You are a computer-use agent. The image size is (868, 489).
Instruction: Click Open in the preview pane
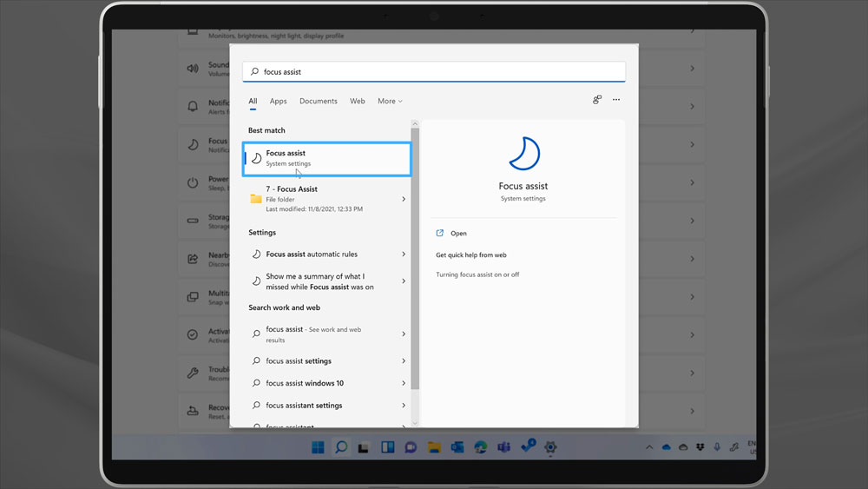[x=458, y=234]
